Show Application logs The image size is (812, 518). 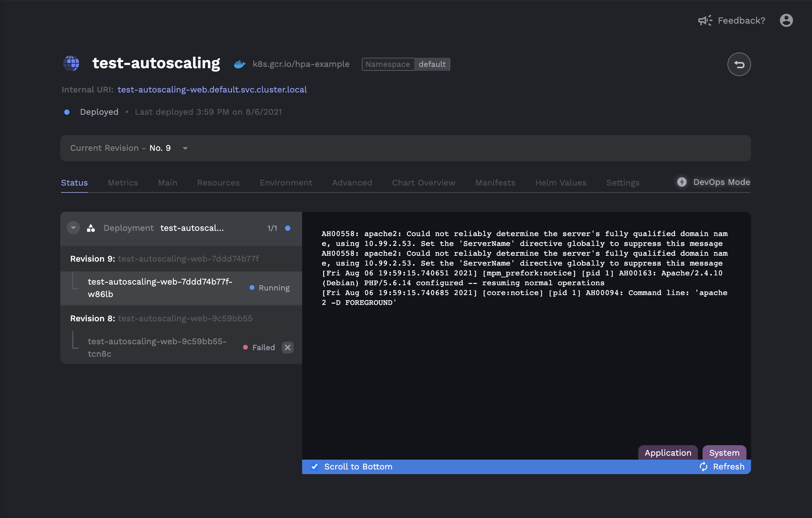[668, 452]
